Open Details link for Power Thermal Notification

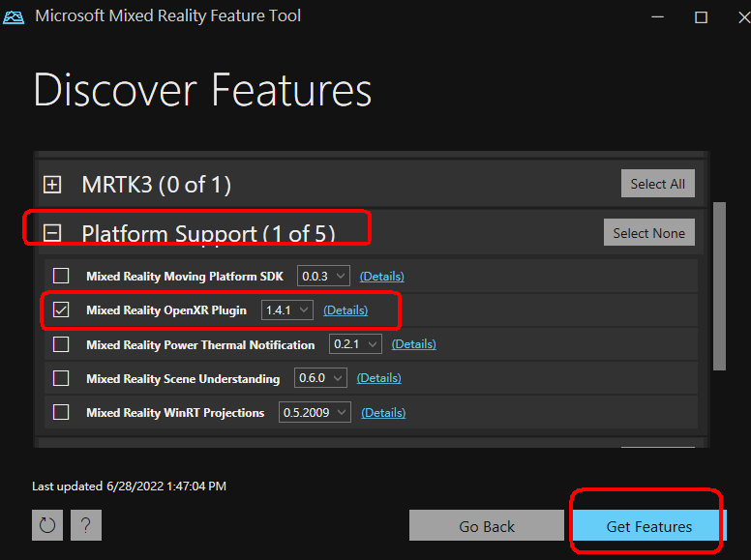[x=414, y=344]
